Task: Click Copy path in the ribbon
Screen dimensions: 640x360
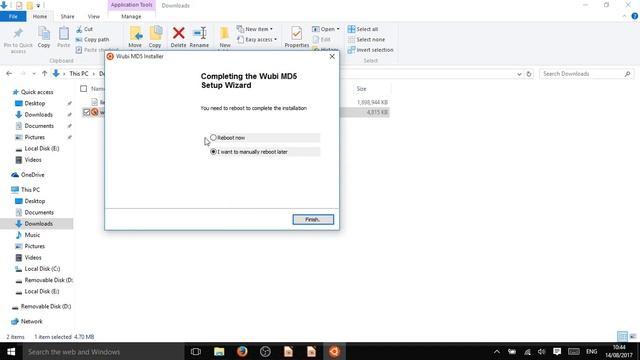Action: click(93, 40)
